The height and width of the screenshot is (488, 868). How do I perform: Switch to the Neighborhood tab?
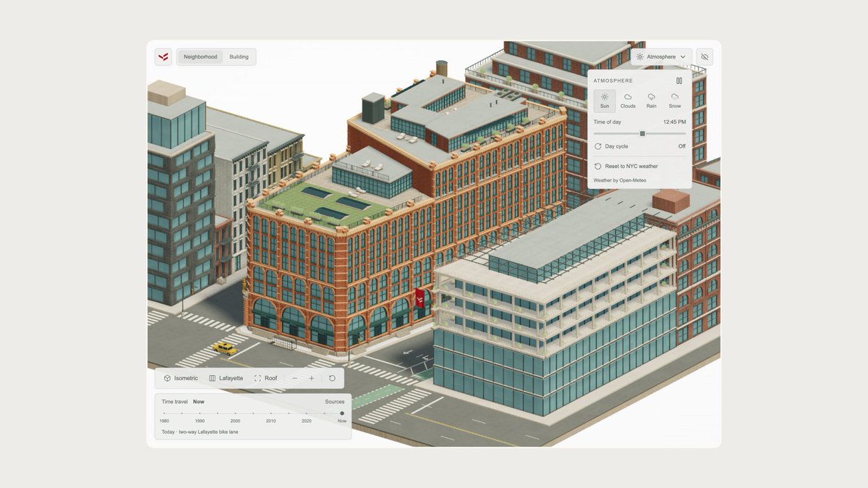(200, 56)
